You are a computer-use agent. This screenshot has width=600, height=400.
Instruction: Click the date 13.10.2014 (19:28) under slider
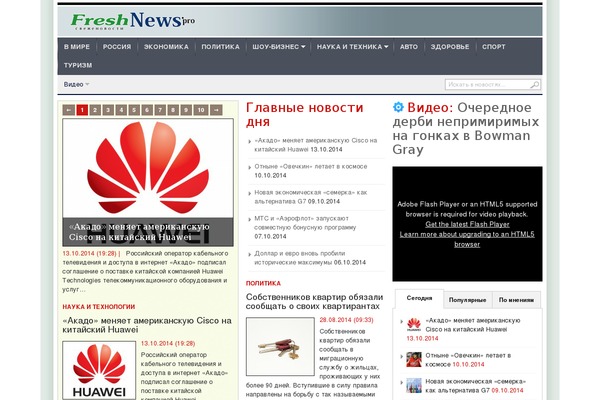point(89,253)
